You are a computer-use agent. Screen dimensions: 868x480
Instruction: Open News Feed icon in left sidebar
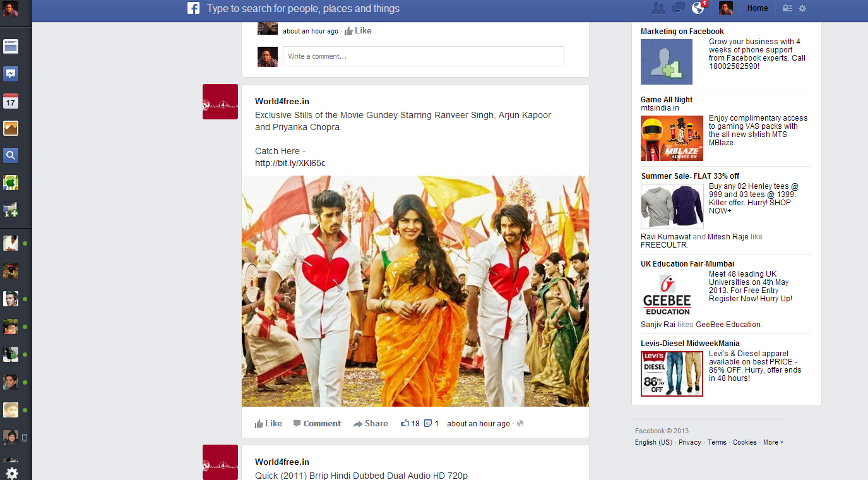click(x=11, y=46)
